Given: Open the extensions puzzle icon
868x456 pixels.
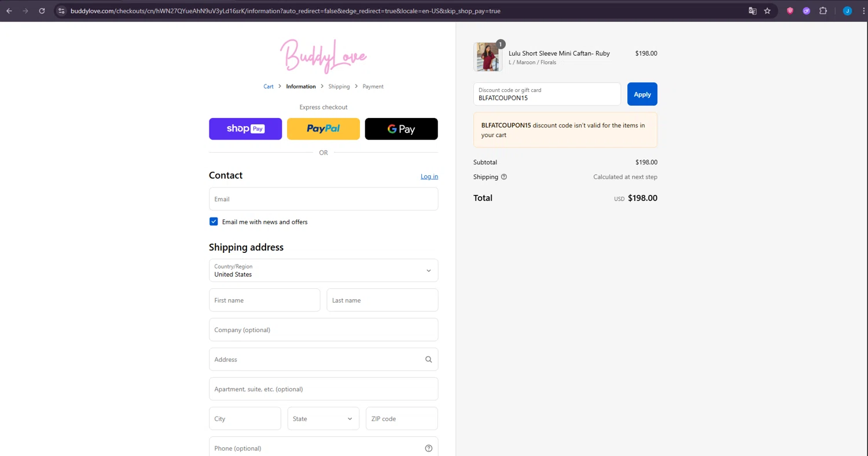Looking at the screenshot, I should (823, 11).
